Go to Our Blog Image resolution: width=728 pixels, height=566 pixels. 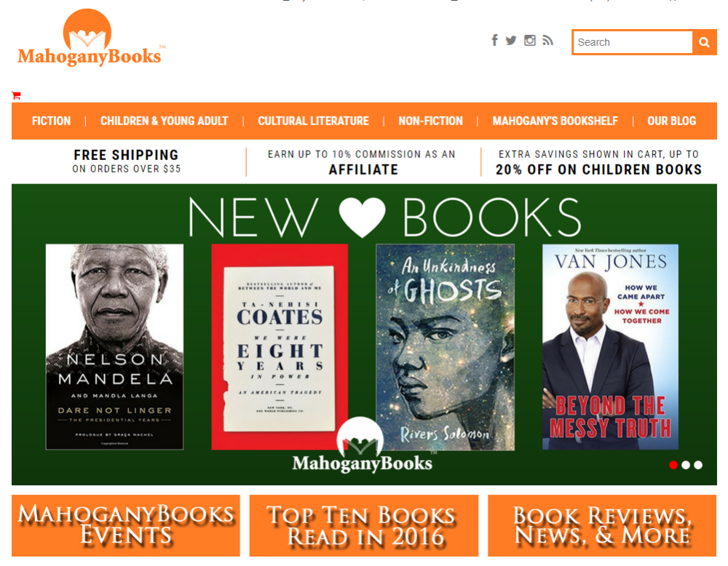(671, 121)
